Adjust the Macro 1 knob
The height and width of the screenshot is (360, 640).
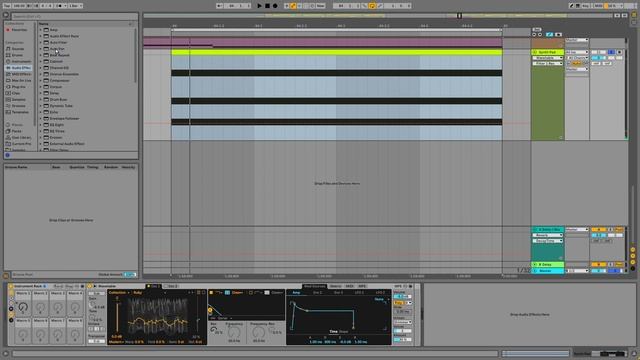point(23,307)
